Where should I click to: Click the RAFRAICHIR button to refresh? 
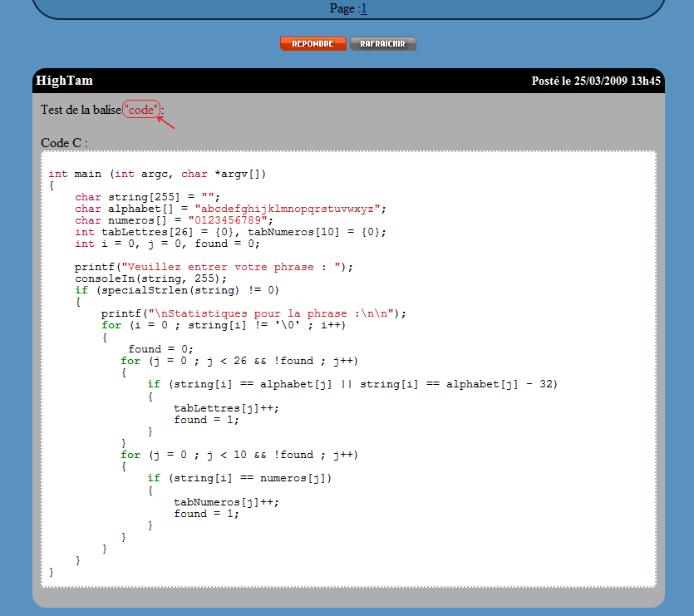click(x=383, y=44)
